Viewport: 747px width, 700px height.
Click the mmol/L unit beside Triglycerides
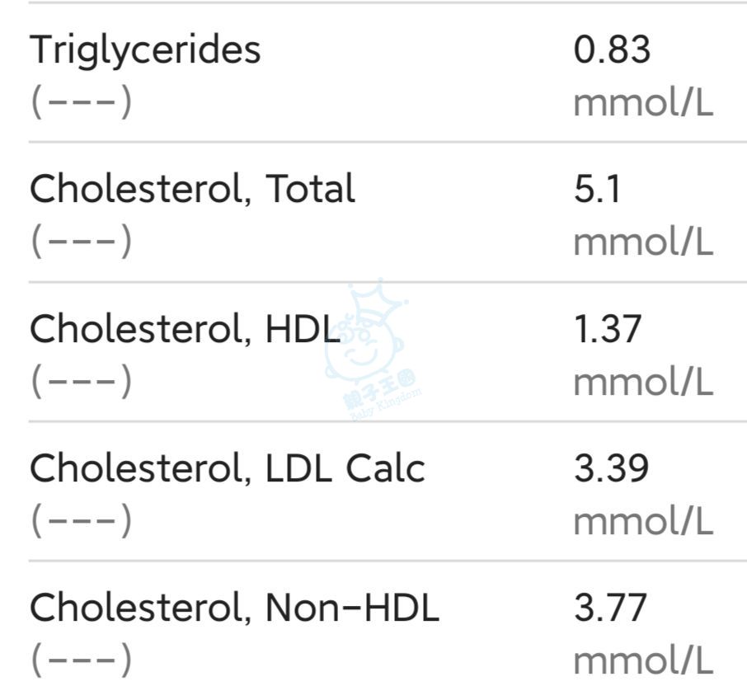coord(643,102)
